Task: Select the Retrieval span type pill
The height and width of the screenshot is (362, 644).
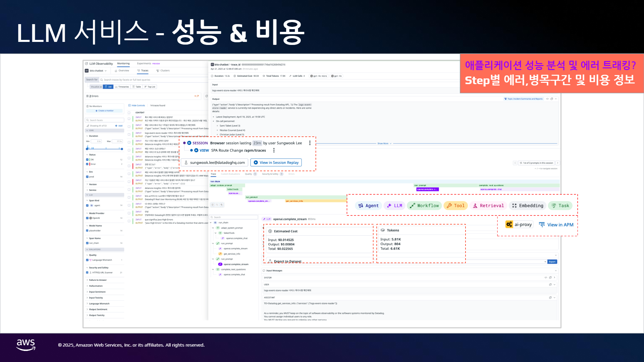Action: [x=488, y=206]
